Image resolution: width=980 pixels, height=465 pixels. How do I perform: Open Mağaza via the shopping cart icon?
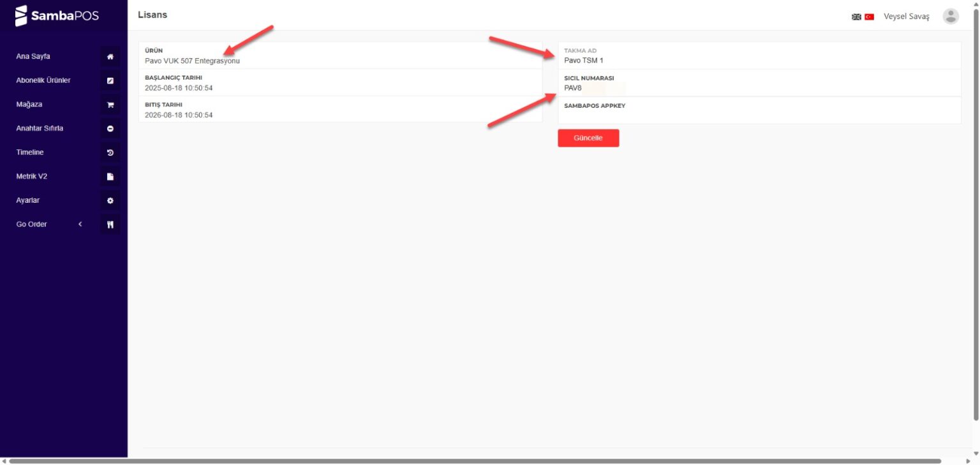[110, 104]
